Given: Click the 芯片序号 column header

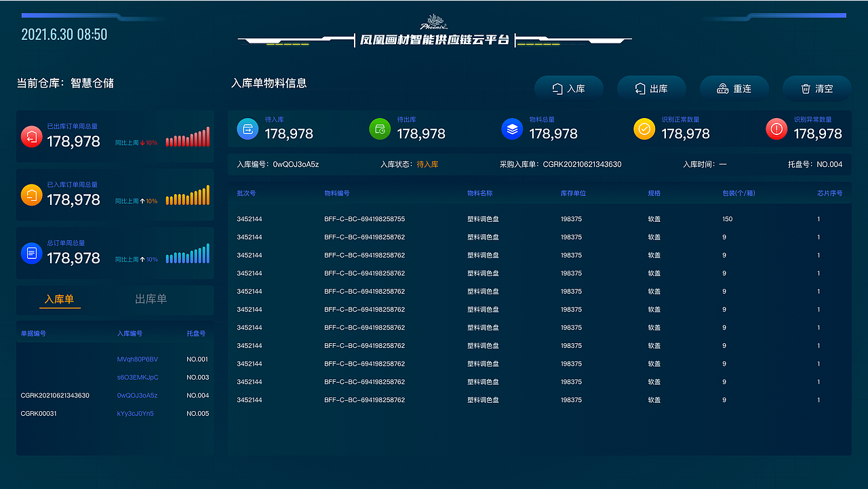Looking at the screenshot, I should pyautogui.click(x=830, y=193).
